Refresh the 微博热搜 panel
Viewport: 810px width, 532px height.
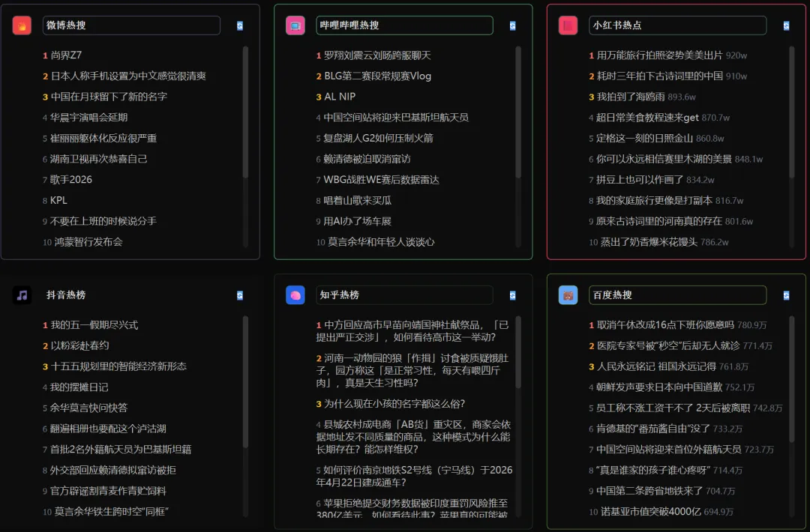(x=240, y=25)
